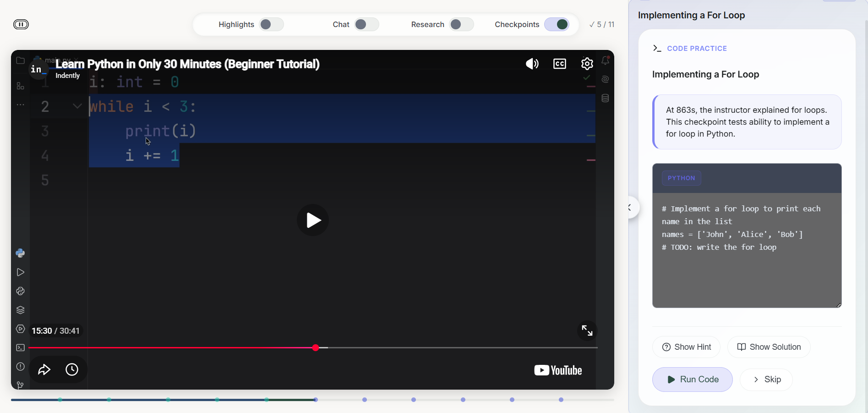Image resolution: width=868 pixels, height=413 pixels.
Task: Play the video with center play button
Action: (x=313, y=220)
